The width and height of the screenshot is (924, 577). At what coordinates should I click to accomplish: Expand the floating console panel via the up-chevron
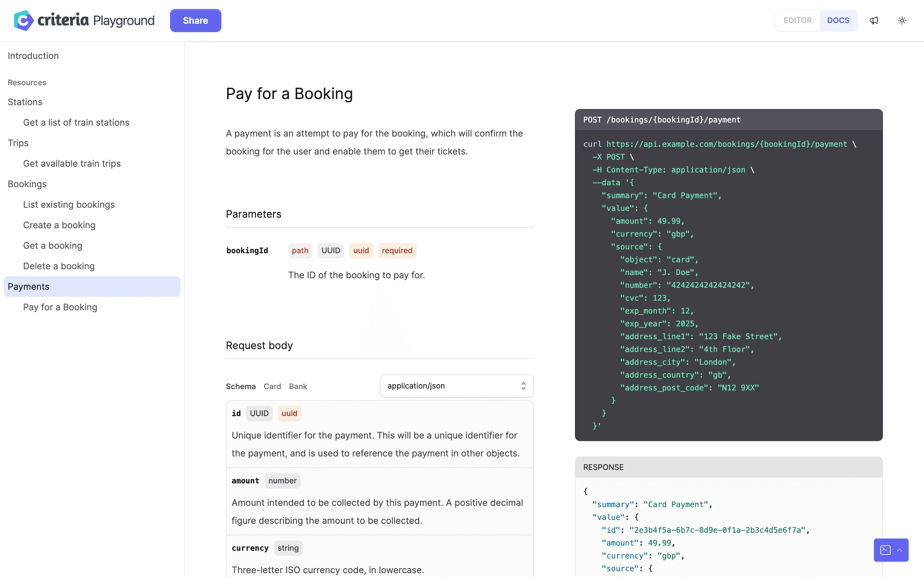click(x=900, y=550)
